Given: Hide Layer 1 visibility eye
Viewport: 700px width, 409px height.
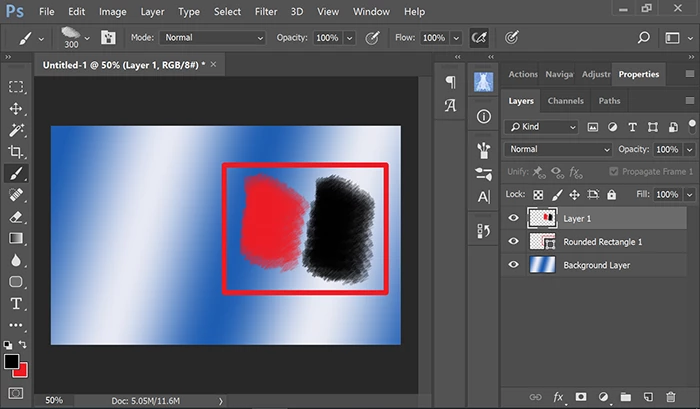Looking at the screenshot, I should [x=513, y=218].
